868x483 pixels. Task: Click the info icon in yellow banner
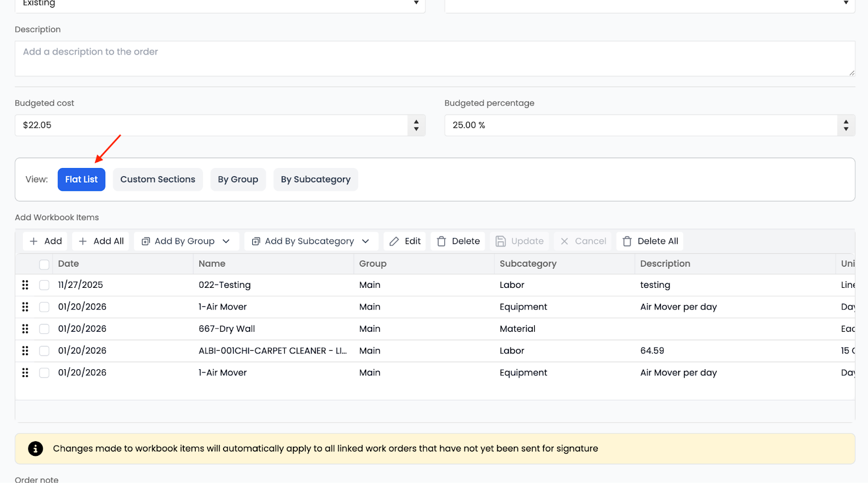(x=35, y=449)
